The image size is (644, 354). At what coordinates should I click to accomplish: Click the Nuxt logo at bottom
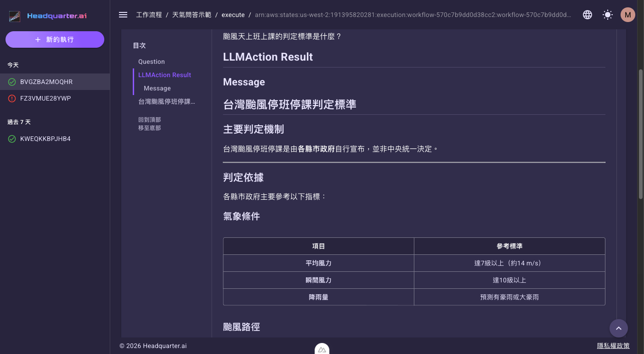click(x=322, y=349)
